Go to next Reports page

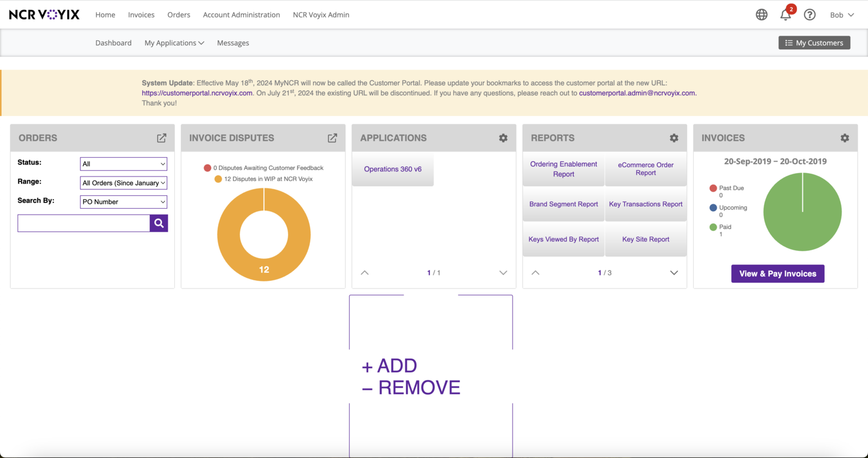click(x=674, y=273)
